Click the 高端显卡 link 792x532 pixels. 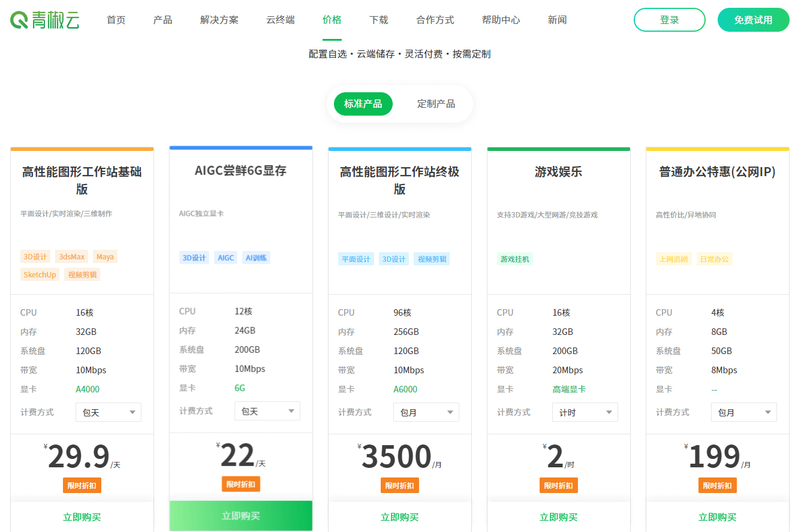569,389
